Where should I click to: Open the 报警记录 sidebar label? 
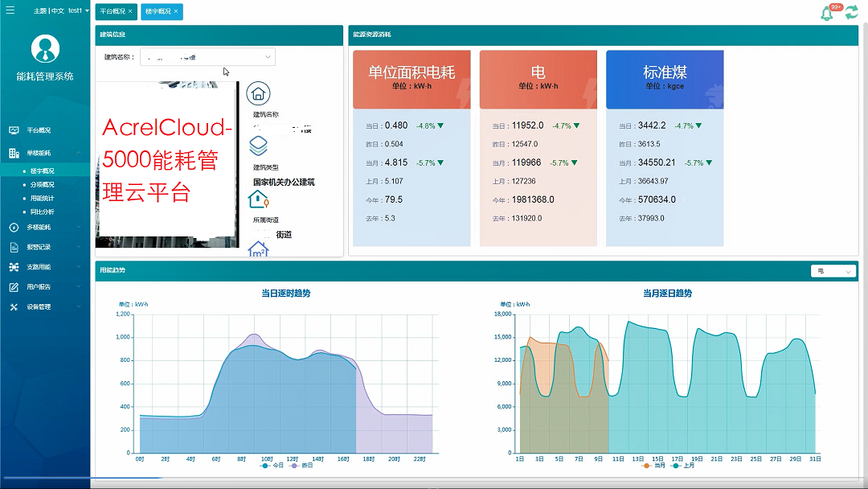[x=39, y=248]
